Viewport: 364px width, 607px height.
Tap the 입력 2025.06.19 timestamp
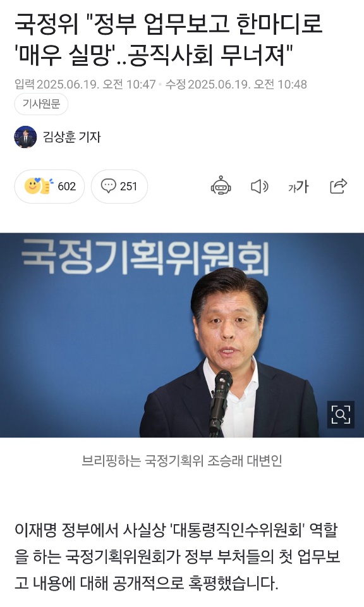click(85, 84)
